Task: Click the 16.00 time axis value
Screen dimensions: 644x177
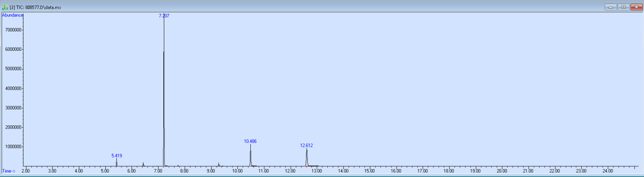Action: click(396, 171)
